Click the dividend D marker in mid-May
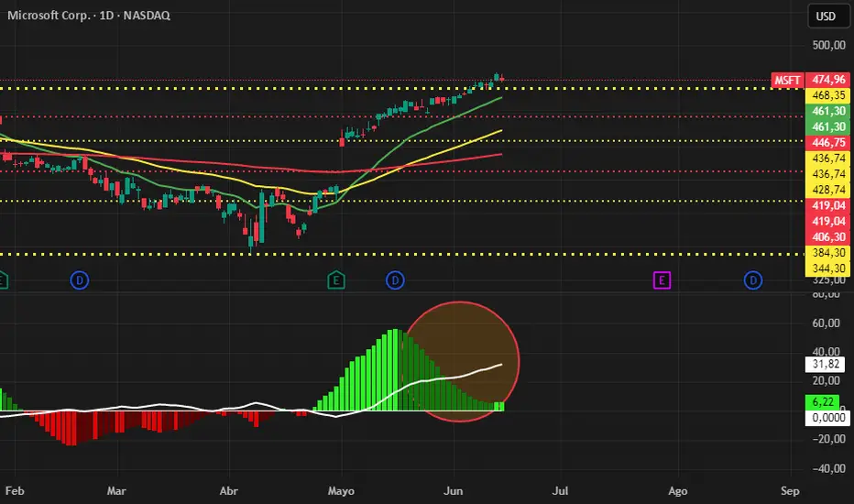Image resolution: width=854 pixels, height=504 pixels. (395, 280)
